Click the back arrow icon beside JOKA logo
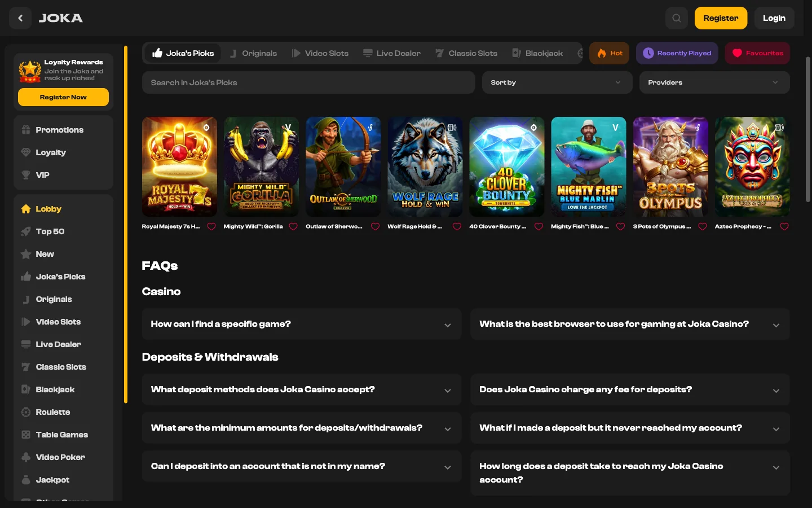The height and width of the screenshot is (508, 812). coord(20,18)
